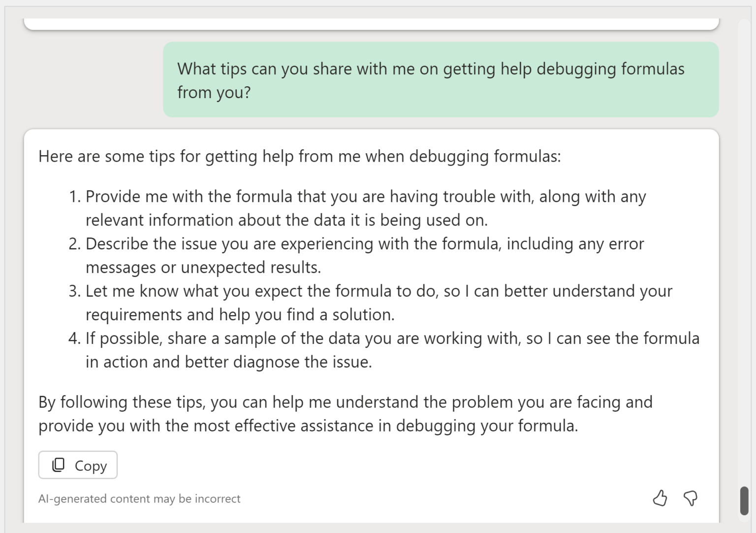The width and height of the screenshot is (756, 533).
Task: Click the list number "2." marker
Action: [x=75, y=244]
